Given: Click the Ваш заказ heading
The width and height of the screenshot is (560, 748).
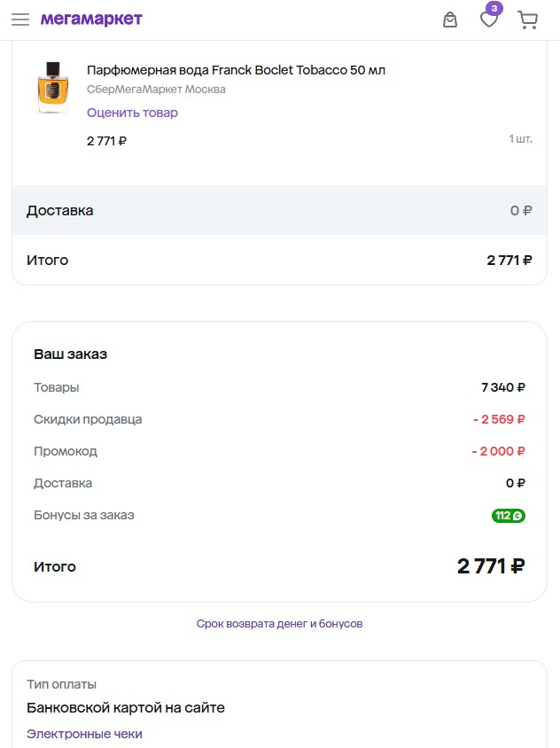Looking at the screenshot, I should point(70,355).
